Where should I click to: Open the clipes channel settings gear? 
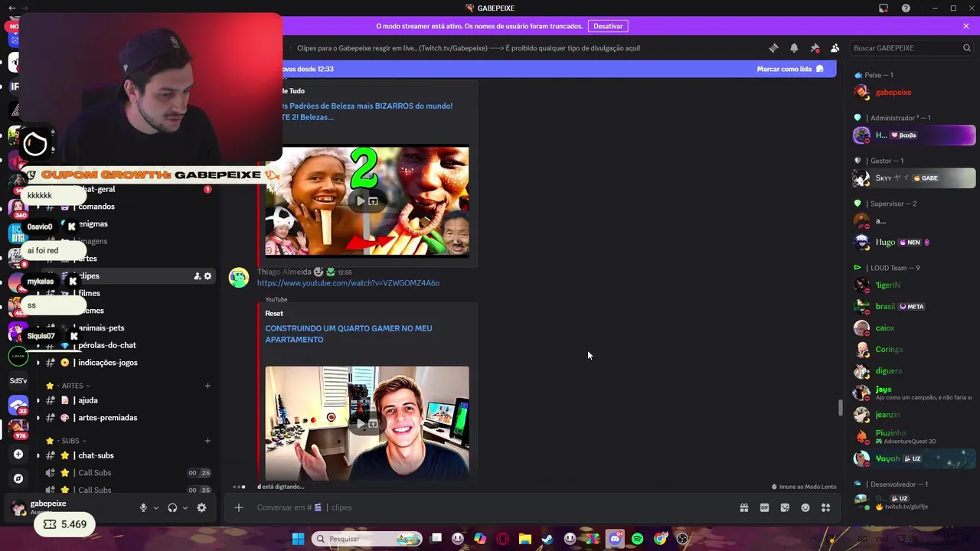[x=207, y=276]
